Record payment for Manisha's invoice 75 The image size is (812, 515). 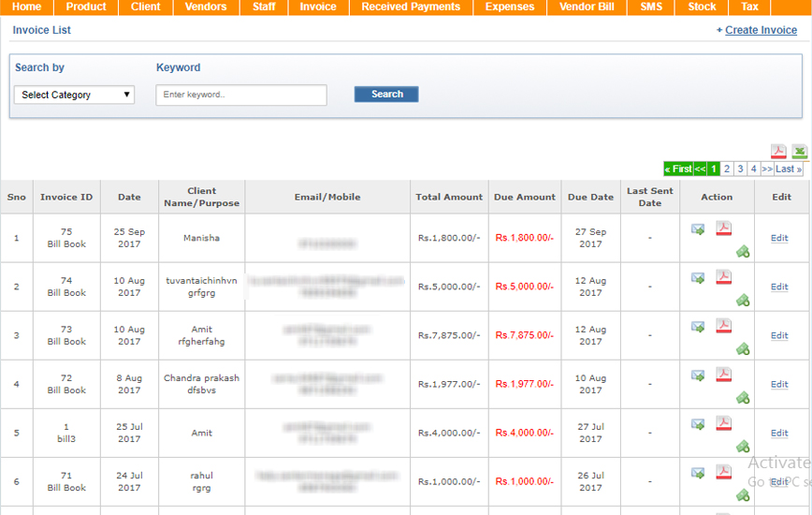(x=743, y=251)
